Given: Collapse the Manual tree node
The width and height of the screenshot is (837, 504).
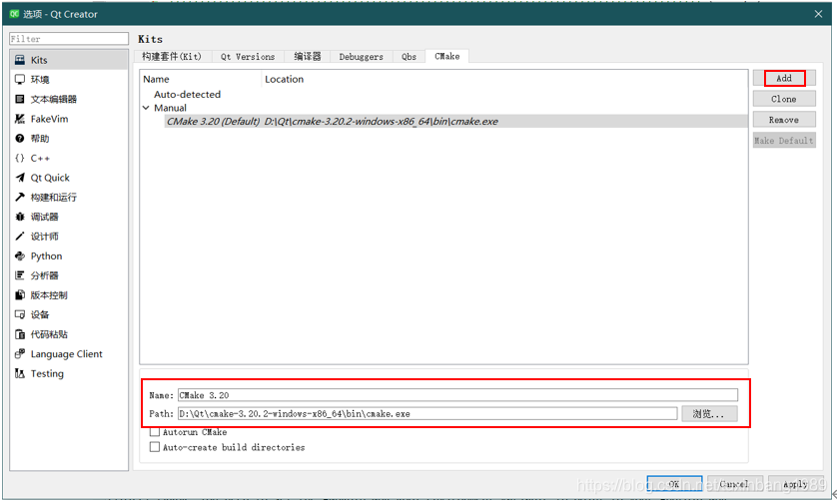Looking at the screenshot, I should [x=146, y=108].
